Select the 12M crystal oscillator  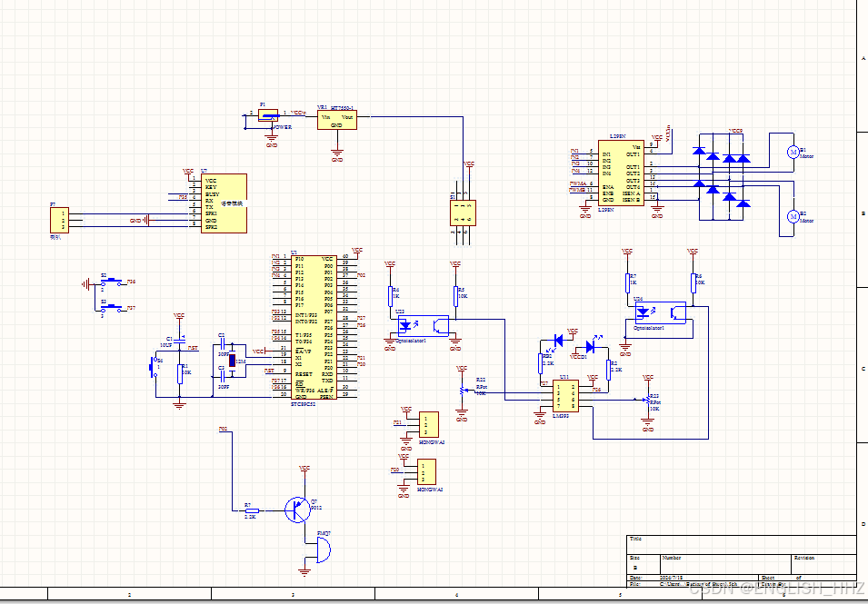pyautogui.click(x=233, y=361)
